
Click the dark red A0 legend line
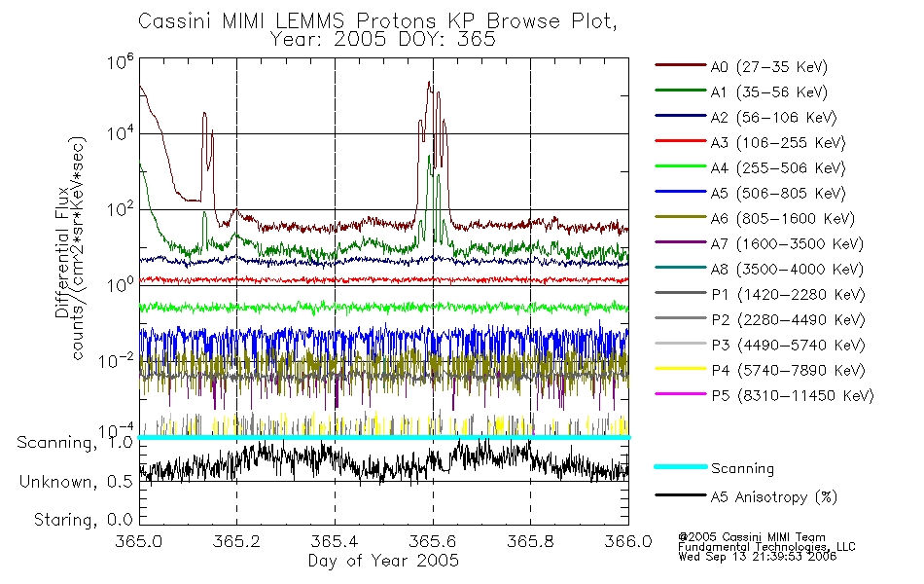(x=681, y=65)
